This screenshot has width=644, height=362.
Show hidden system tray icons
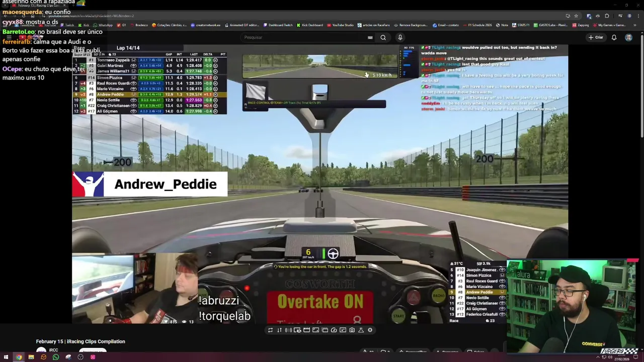click(x=598, y=357)
